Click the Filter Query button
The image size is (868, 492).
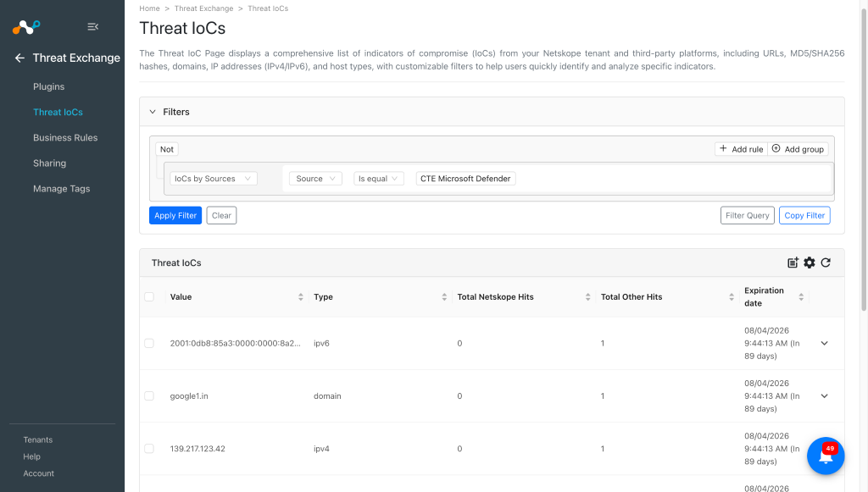click(748, 216)
